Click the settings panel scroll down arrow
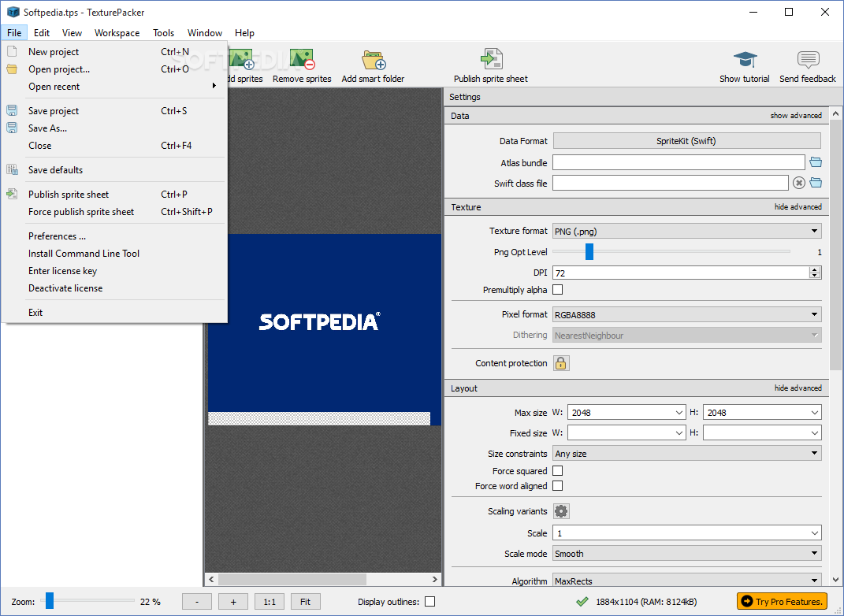Screen dimensions: 844x616 (x=835, y=580)
